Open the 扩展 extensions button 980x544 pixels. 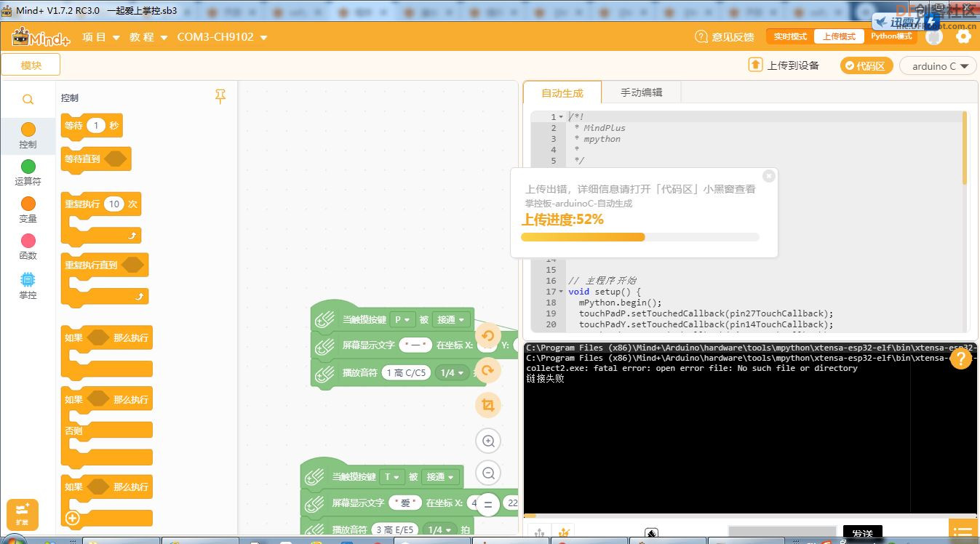pyautogui.click(x=22, y=514)
